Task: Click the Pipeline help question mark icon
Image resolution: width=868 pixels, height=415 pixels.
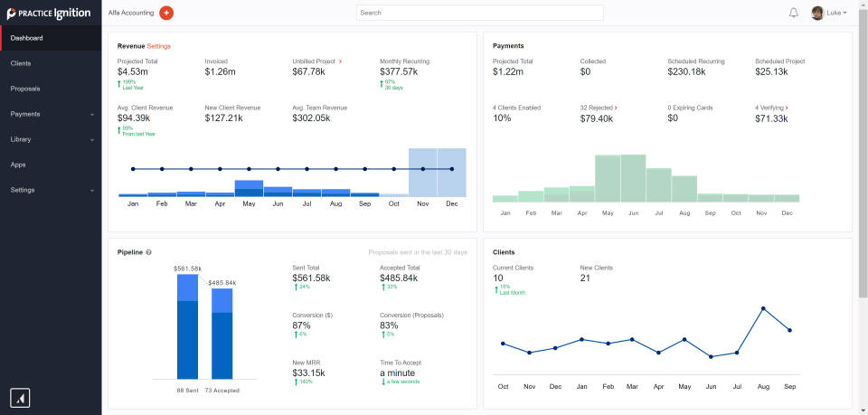Action: pyautogui.click(x=148, y=252)
